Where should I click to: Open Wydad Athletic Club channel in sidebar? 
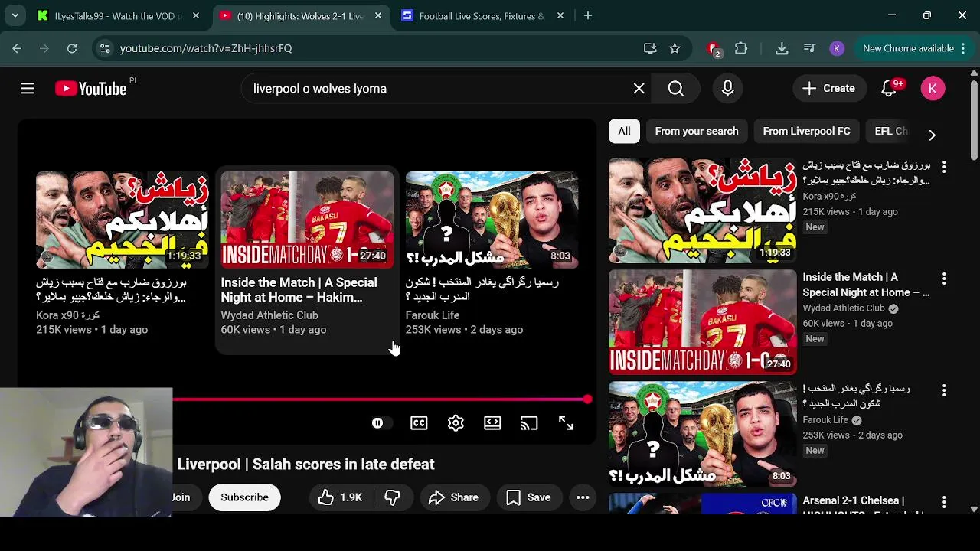(x=844, y=308)
